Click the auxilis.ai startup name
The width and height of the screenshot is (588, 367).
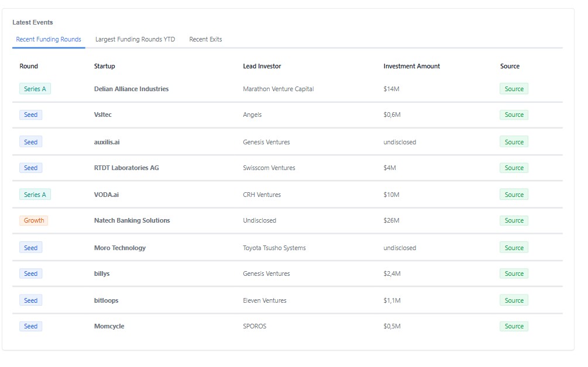[x=107, y=142]
